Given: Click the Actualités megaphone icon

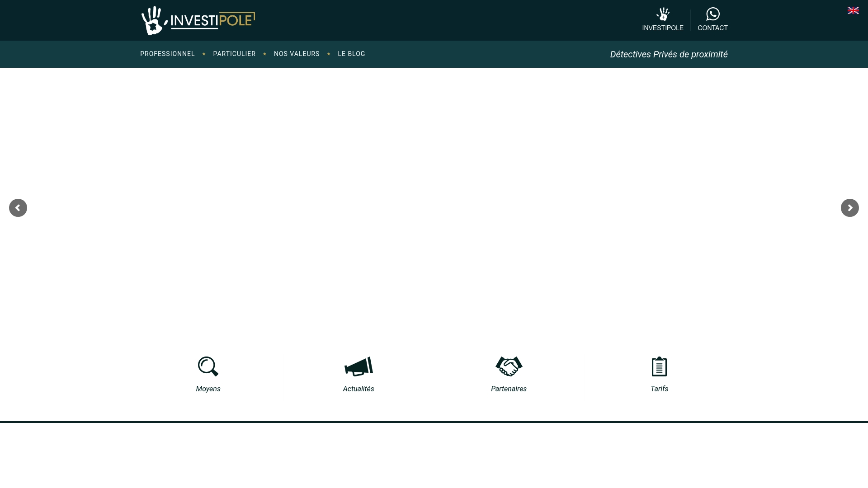Looking at the screenshot, I should 359,366.
